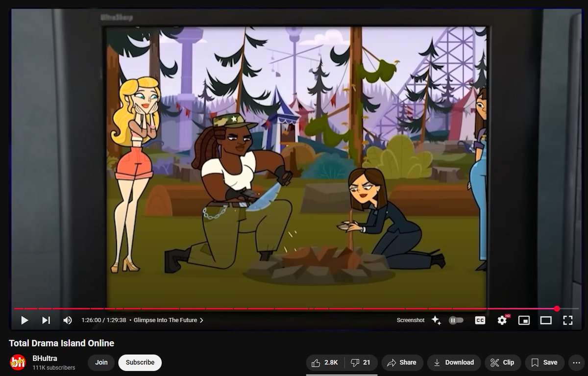Open the BHultra channel page
Viewport: 588px width, 376px height.
(45, 358)
